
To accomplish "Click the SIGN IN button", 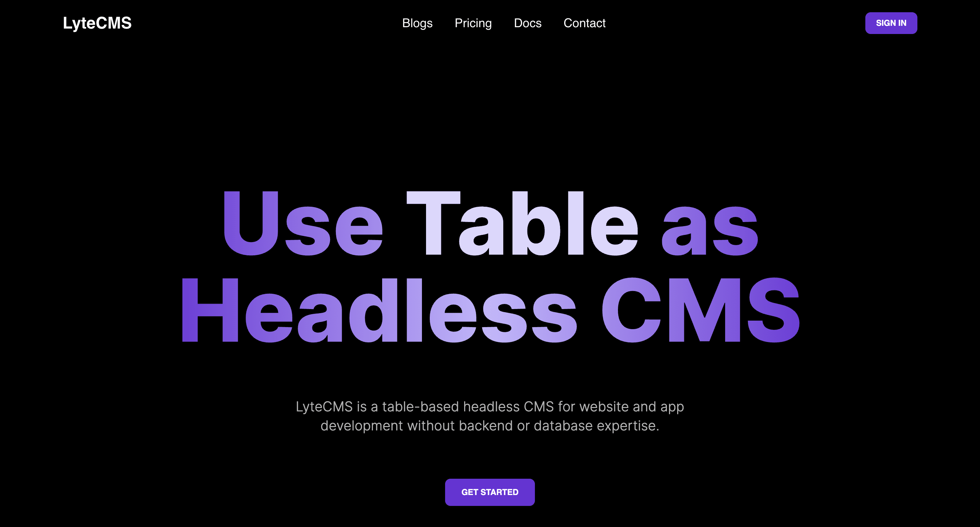I will (x=892, y=23).
